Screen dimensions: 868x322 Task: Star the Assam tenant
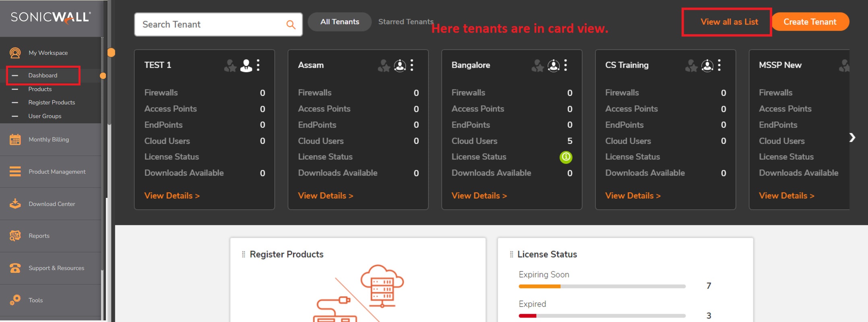[384, 65]
